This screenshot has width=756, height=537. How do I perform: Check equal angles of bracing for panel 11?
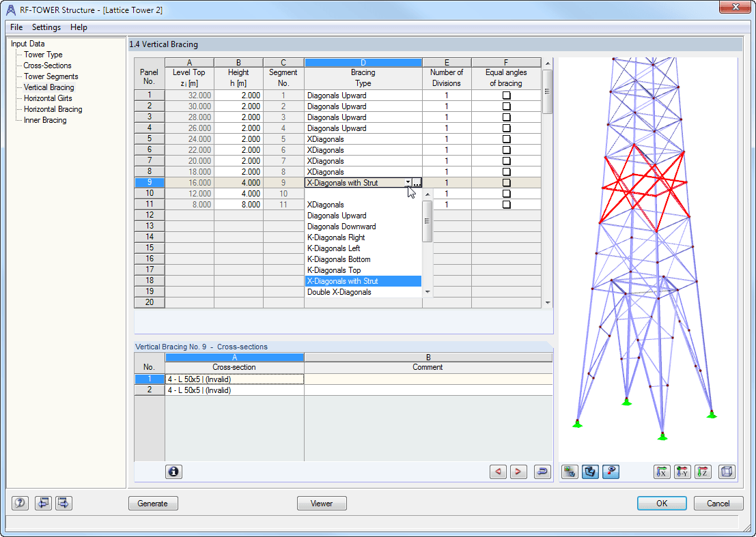click(506, 205)
